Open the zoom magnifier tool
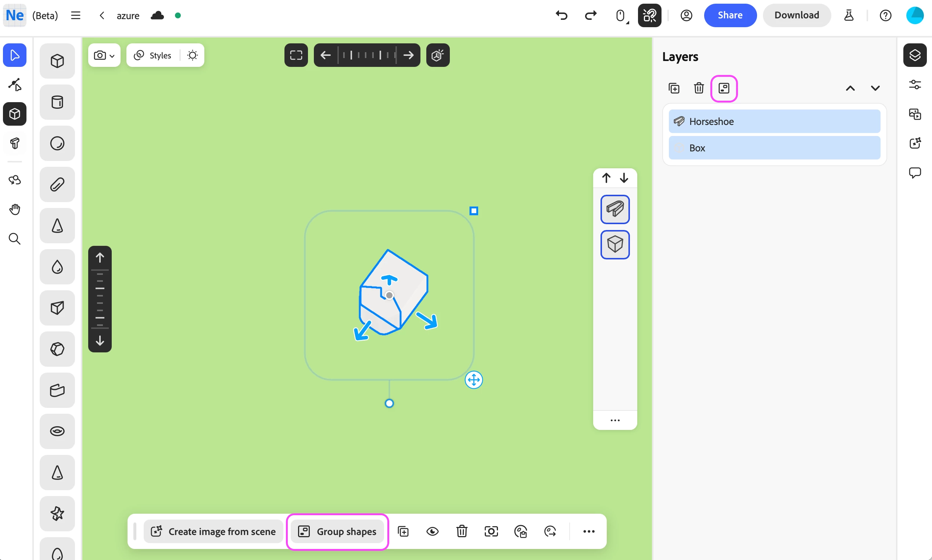This screenshot has height=560, width=932. click(15, 239)
